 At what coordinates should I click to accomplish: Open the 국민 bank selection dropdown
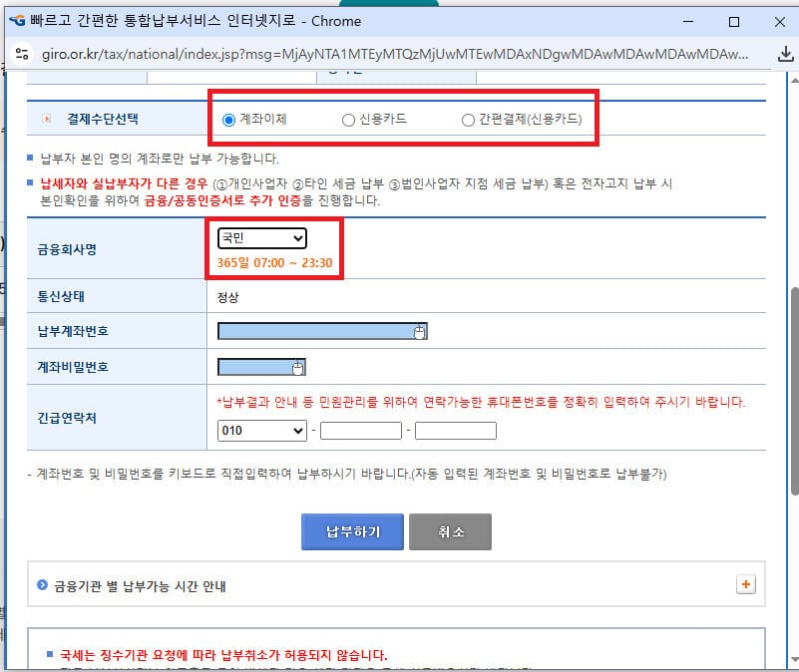pos(260,237)
